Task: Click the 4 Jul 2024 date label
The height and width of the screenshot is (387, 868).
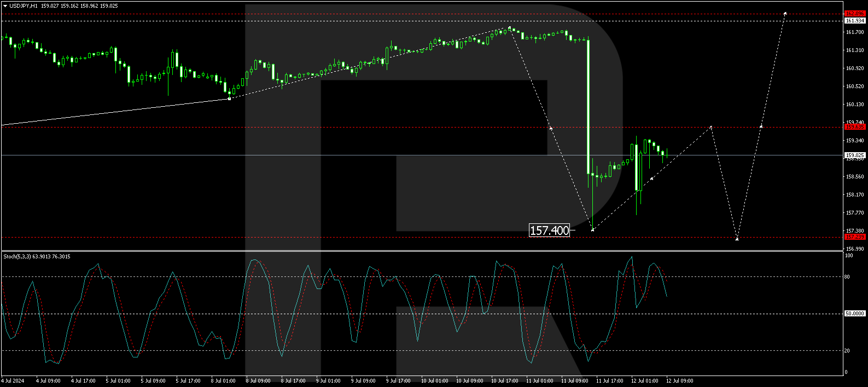Action: click(x=13, y=381)
